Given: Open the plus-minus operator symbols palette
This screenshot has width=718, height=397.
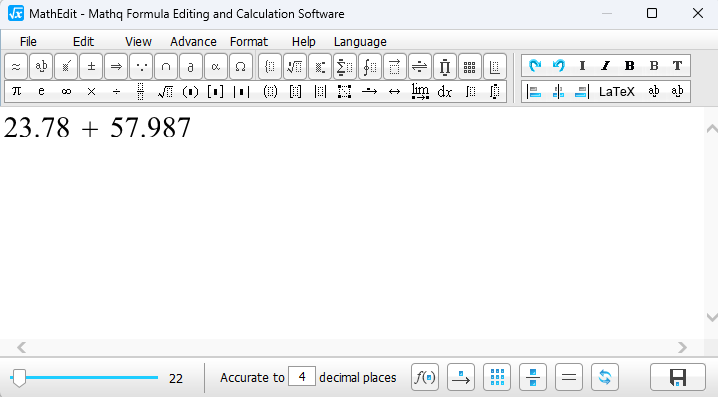Looking at the screenshot, I should pyautogui.click(x=91, y=67).
